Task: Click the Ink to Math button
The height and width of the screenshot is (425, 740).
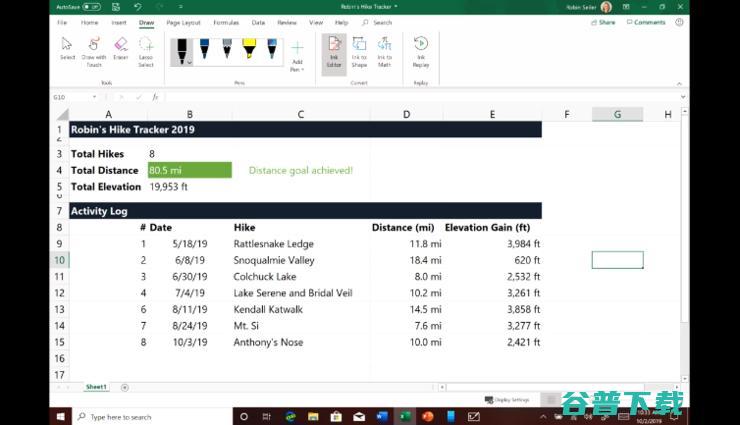Action: 385,48
